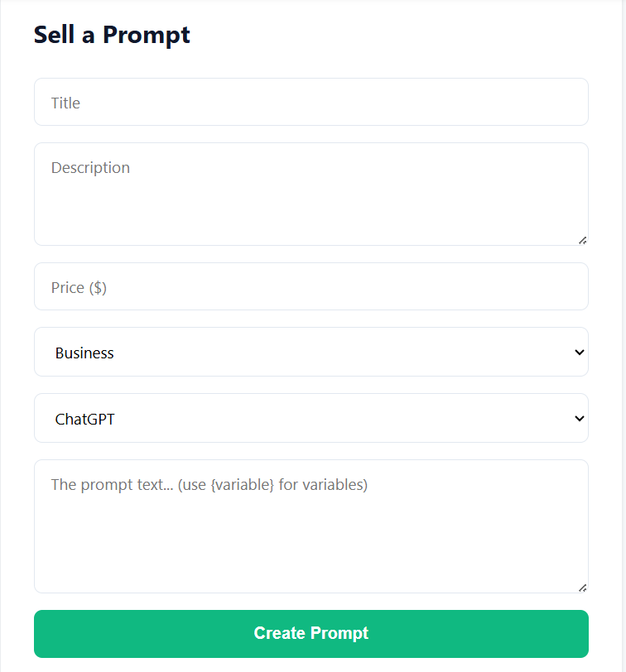The image size is (626, 672).
Task: Click the Create Prompt button
Action: (x=311, y=633)
